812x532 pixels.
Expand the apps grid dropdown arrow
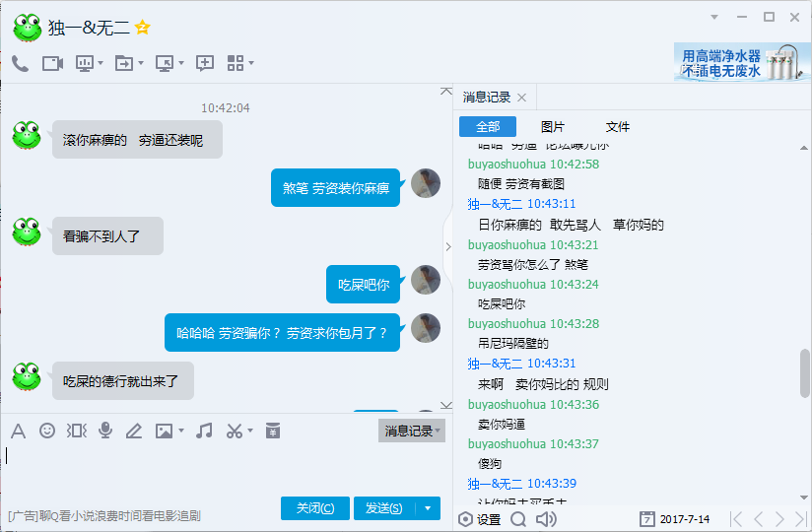click(x=251, y=63)
